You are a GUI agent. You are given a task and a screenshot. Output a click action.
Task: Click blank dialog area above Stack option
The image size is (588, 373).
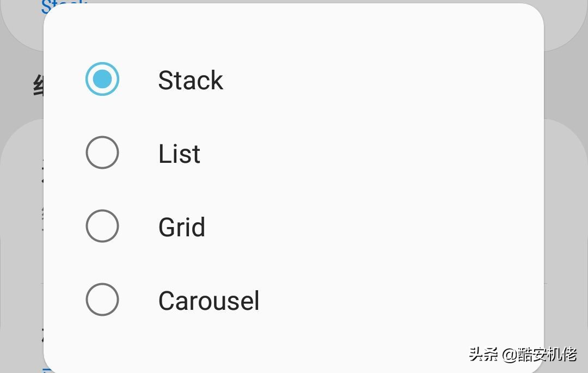[x=294, y=27]
